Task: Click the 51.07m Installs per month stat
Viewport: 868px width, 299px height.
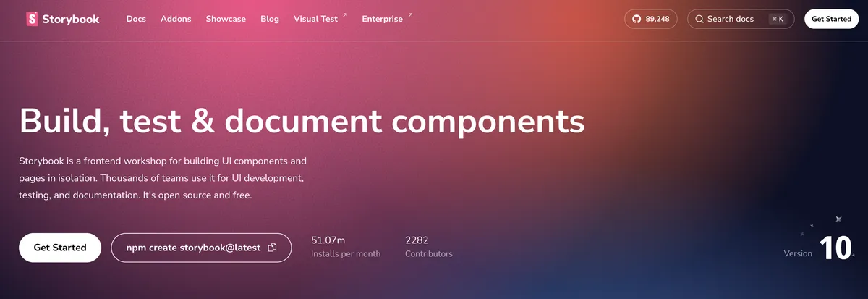Action: (x=345, y=246)
